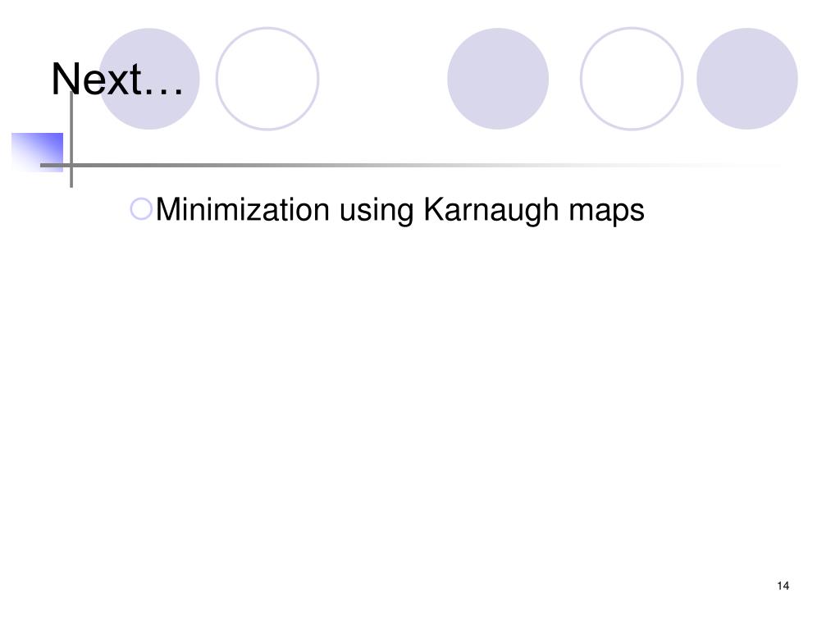This screenshot has width=840, height=630.
Task: Click the capital K in "Karnaugh"
Action: coord(433,209)
